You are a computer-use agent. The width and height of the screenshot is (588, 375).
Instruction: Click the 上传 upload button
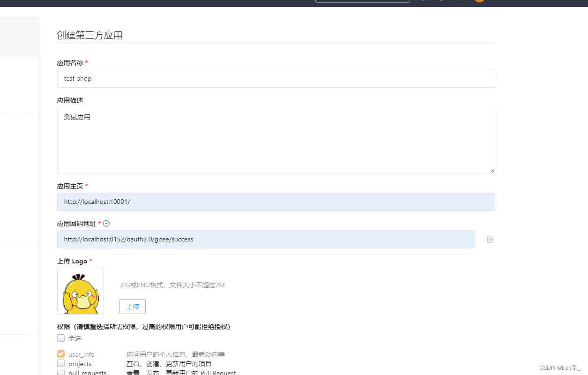tap(132, 307)
